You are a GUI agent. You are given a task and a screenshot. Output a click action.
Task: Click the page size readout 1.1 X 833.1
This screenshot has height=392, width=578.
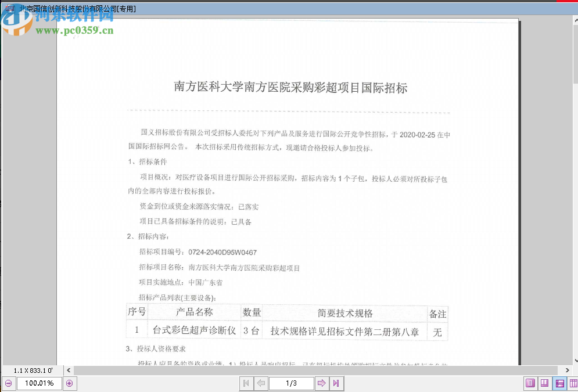(33, 371)
